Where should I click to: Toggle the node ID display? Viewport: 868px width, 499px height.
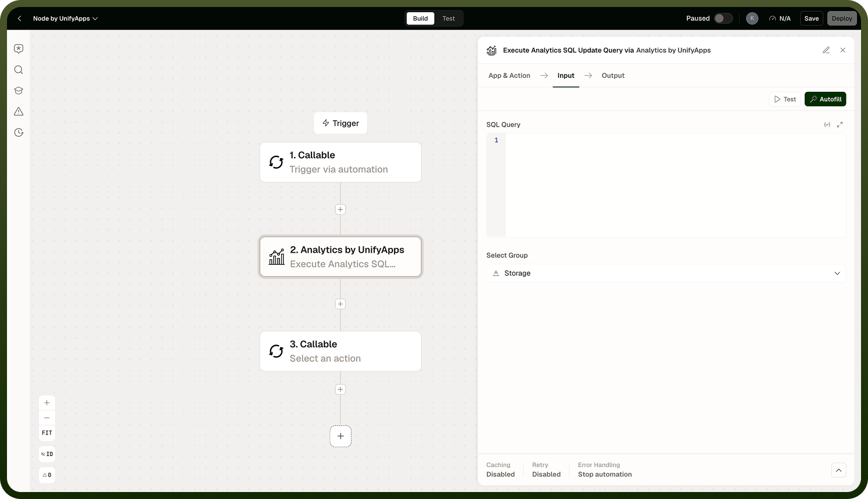(x=47, y=454)
